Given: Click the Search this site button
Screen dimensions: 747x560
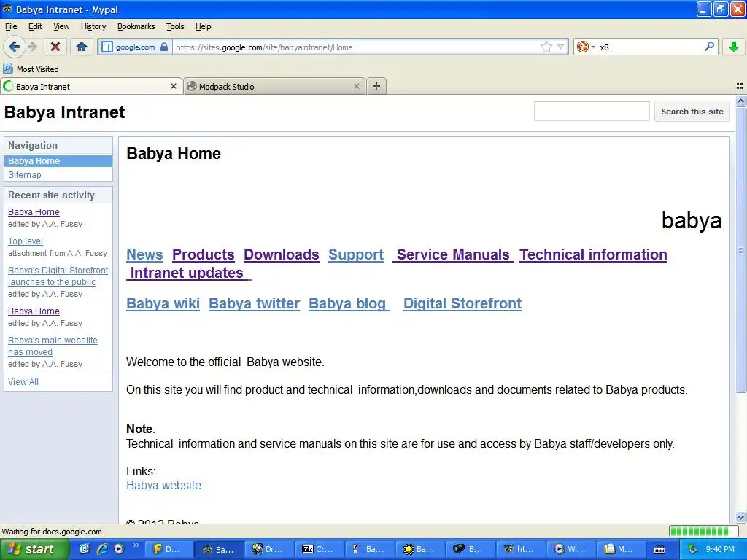Looking at the screenshot, I should click(x=692, y=112).
